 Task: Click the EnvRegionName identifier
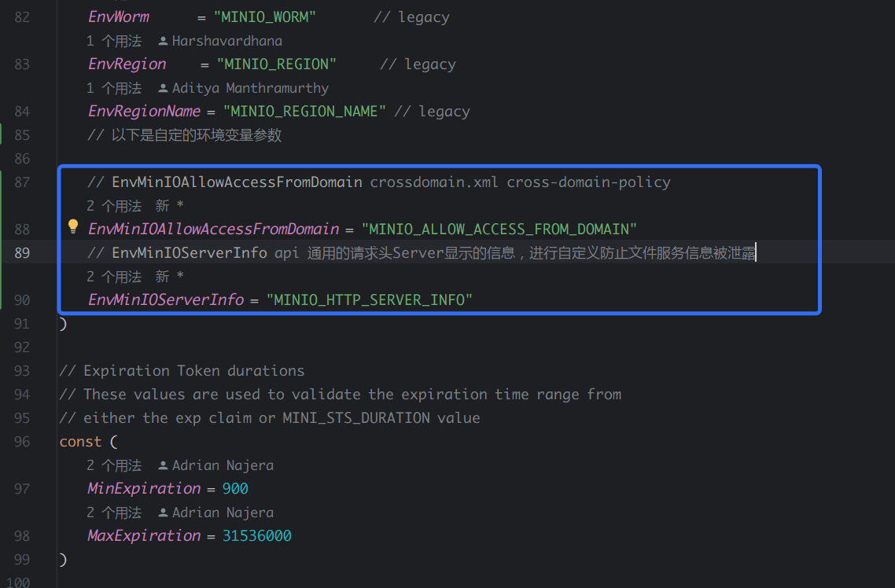(x=144, y=111)
